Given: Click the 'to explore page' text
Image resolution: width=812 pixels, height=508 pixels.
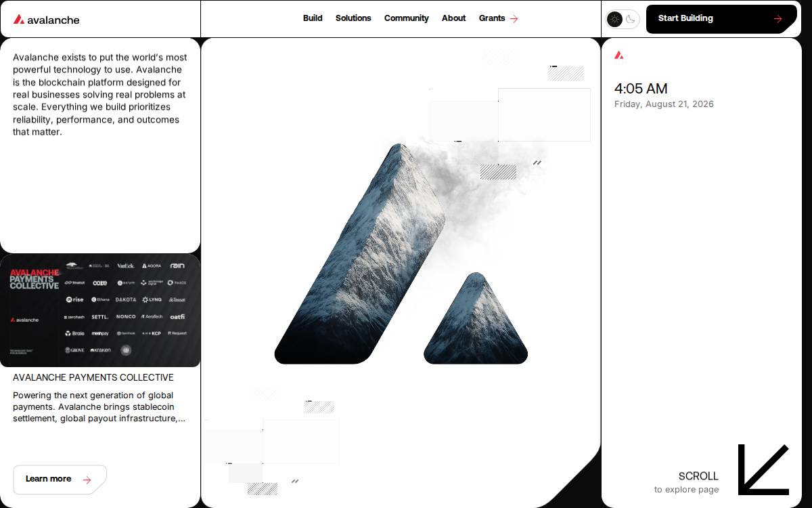Looking at the screenshot, I should 686,490.
